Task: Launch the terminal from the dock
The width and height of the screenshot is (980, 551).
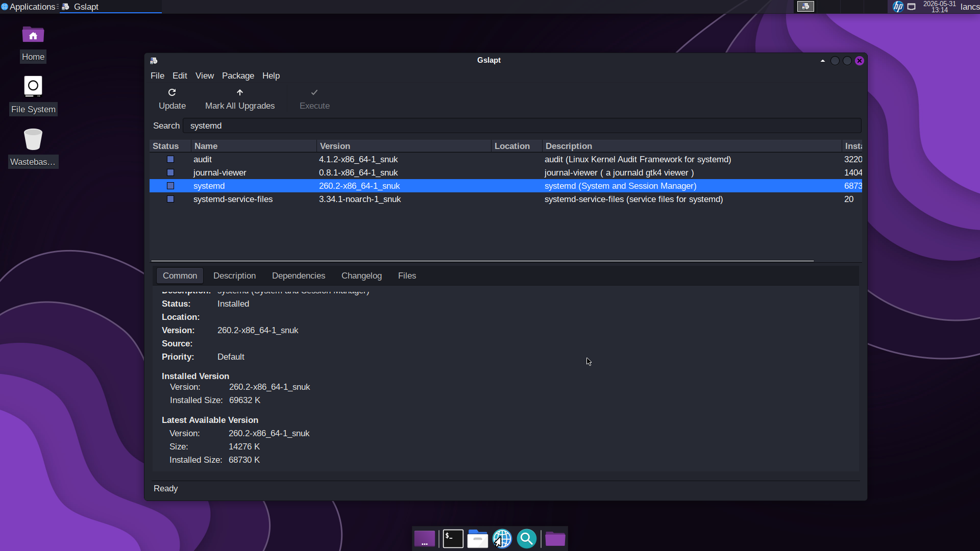Action: click(x=453, y=539)
